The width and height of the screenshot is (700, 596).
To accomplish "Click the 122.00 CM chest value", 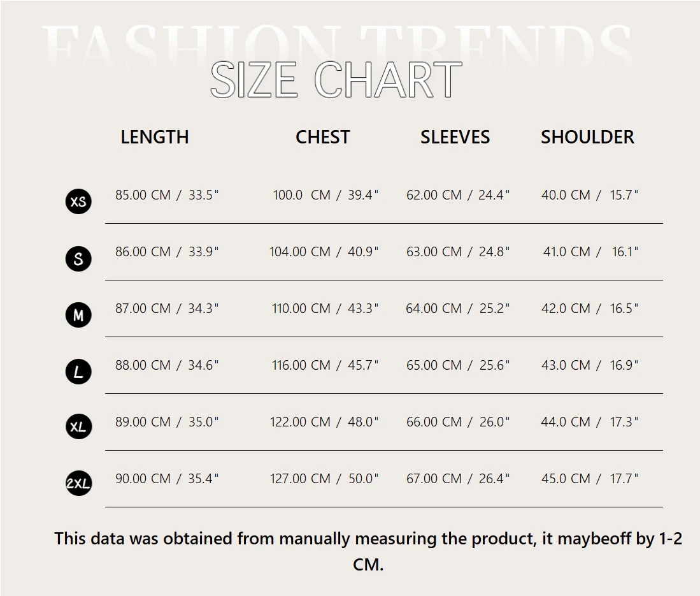I will 300,422.
